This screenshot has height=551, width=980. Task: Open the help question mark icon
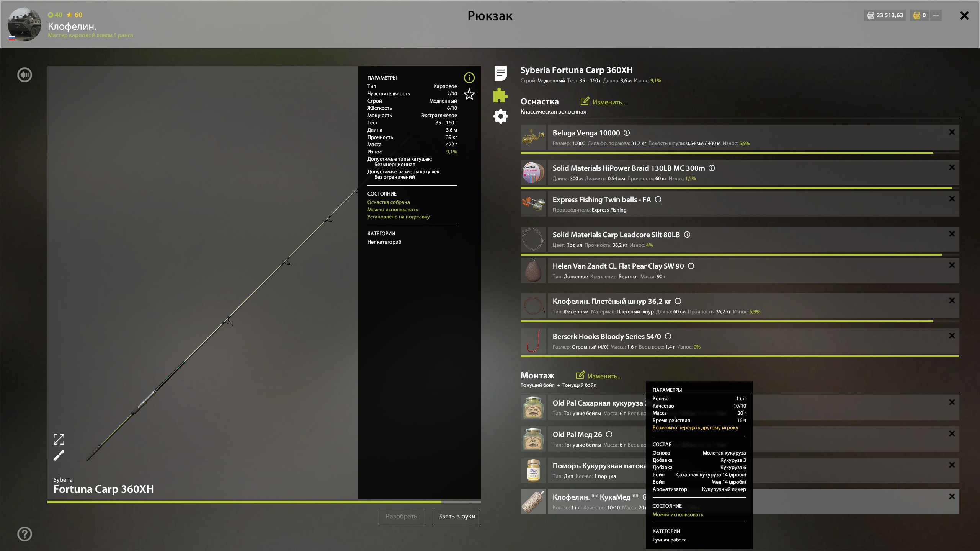(24, 534)
